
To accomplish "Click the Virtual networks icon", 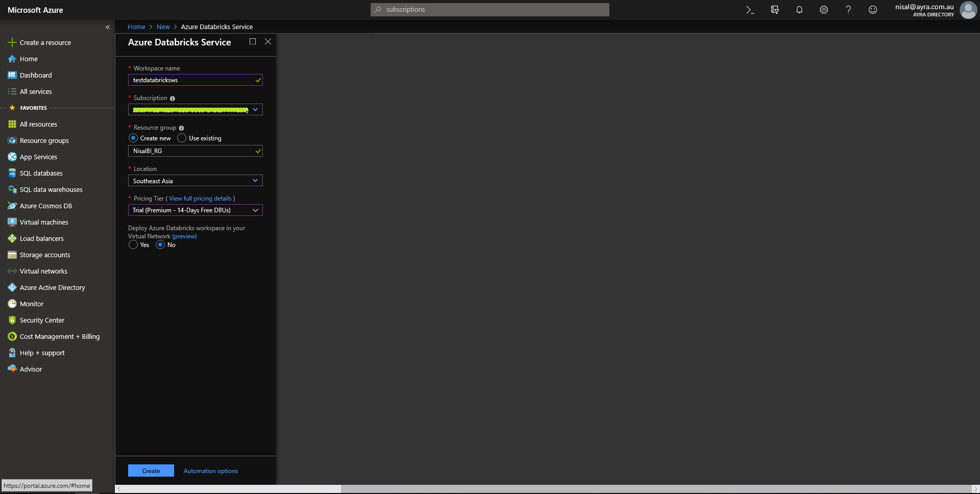I will 12,271.
